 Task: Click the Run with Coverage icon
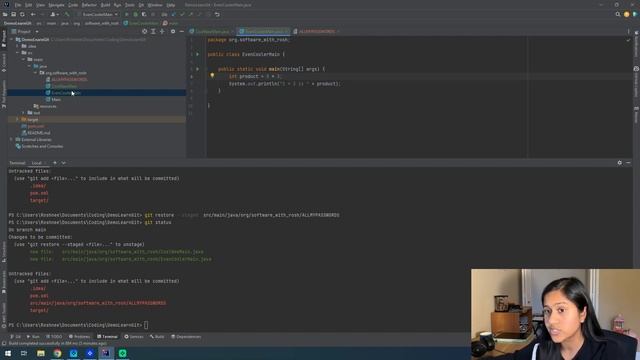click(144, 14)
